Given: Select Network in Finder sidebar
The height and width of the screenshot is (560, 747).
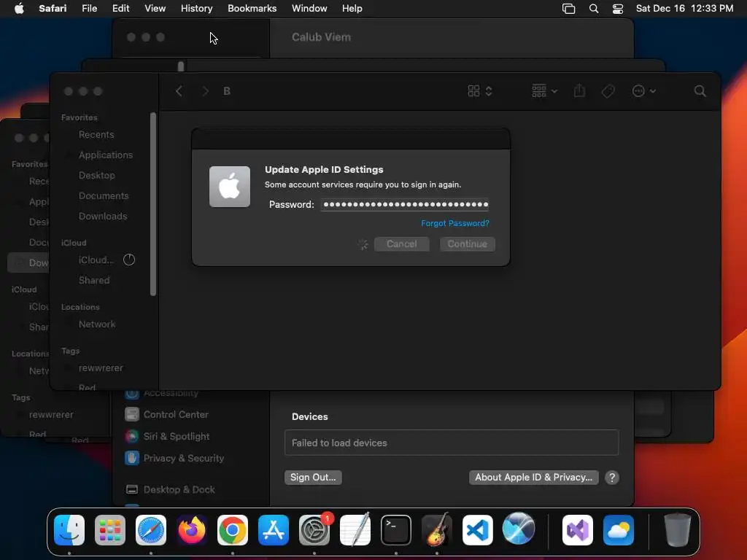Looking at the screenshot, I should [x=97, y=324].
